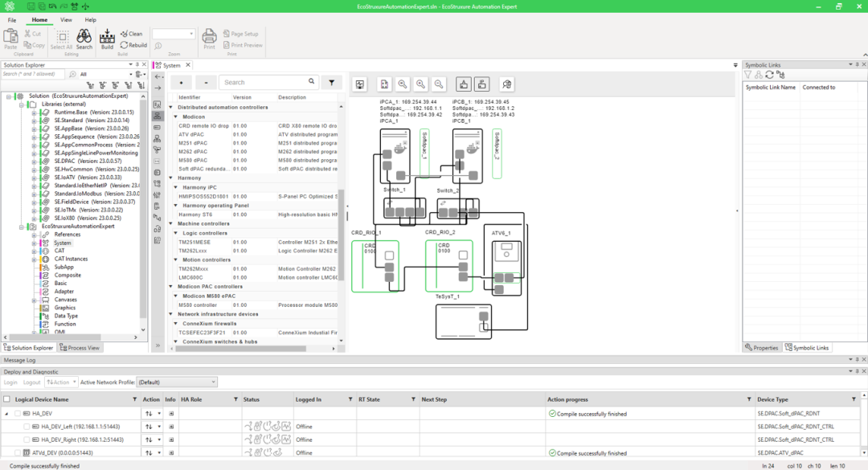This screenshot has height=470, width=868.
Task: Toggle the select-all checkbox in device table header
Action: 6,399
